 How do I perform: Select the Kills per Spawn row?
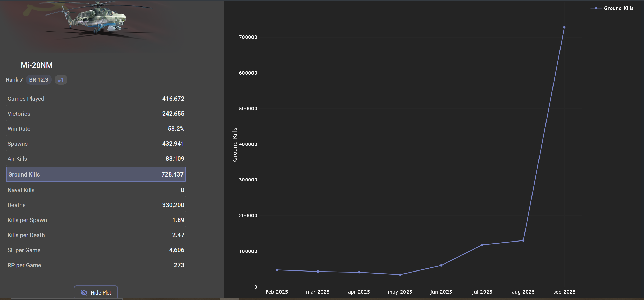tap(96, 220)
